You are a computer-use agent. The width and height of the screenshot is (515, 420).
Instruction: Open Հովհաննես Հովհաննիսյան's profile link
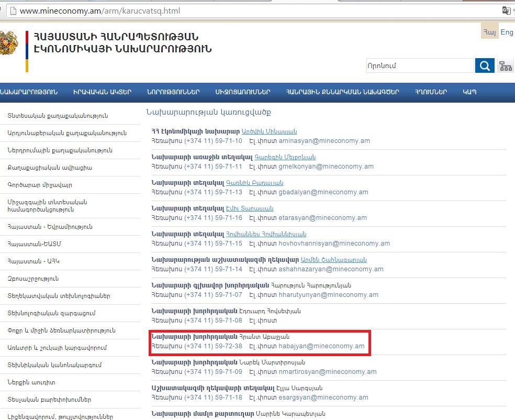point(266,234)
